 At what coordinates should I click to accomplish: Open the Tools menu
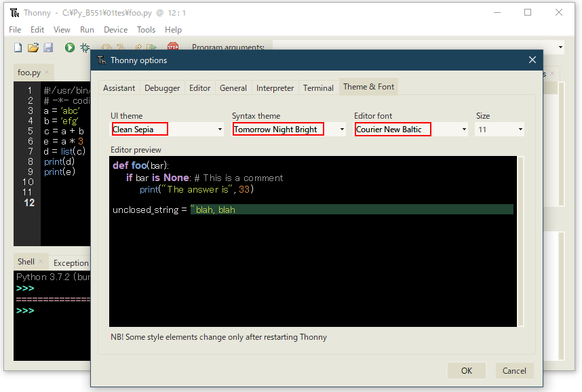point(146,30)
